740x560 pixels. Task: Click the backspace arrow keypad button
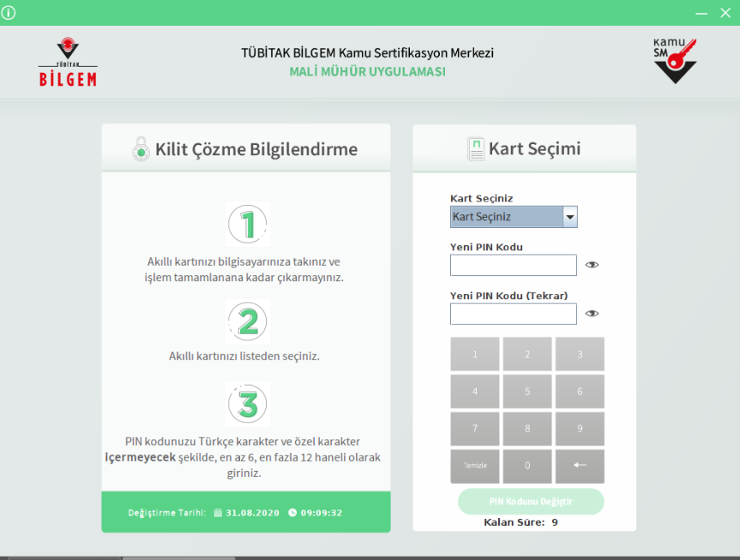click(580, 466)
